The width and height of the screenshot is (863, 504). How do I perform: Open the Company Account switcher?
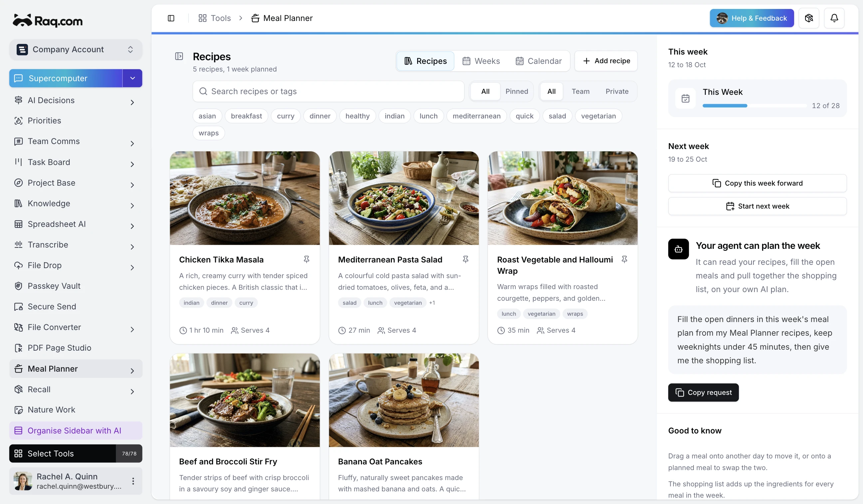(x=76, y=50)
